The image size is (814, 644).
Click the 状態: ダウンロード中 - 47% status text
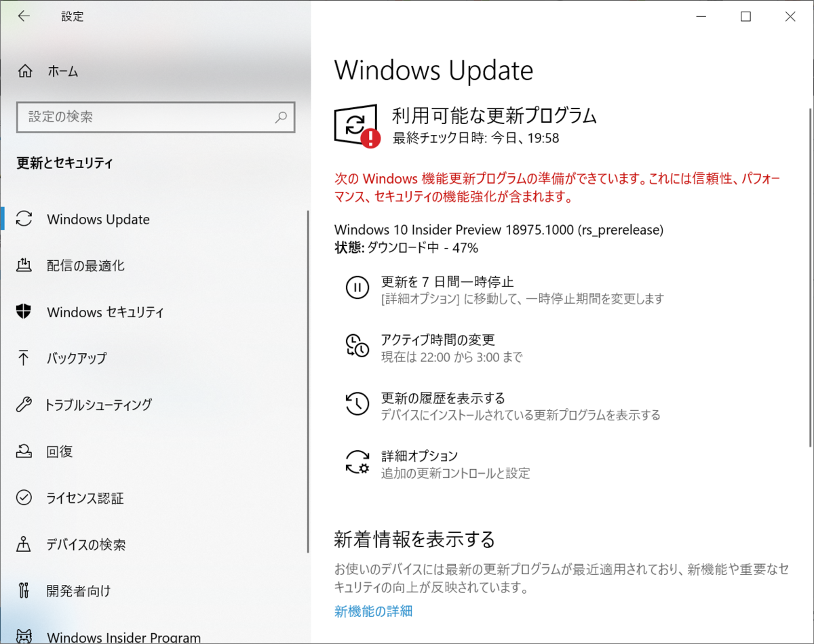click(406, 247)
